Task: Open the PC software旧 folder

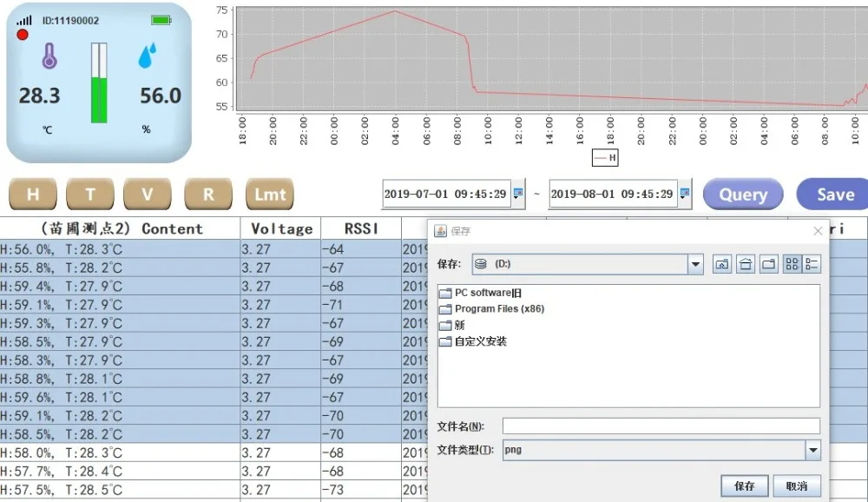Action: point(480,293)
